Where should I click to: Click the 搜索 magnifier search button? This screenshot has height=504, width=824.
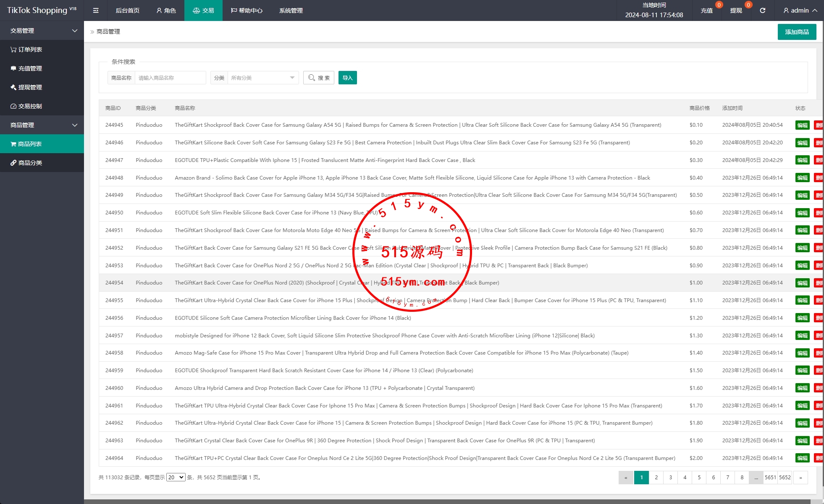[x=319, y=78]
